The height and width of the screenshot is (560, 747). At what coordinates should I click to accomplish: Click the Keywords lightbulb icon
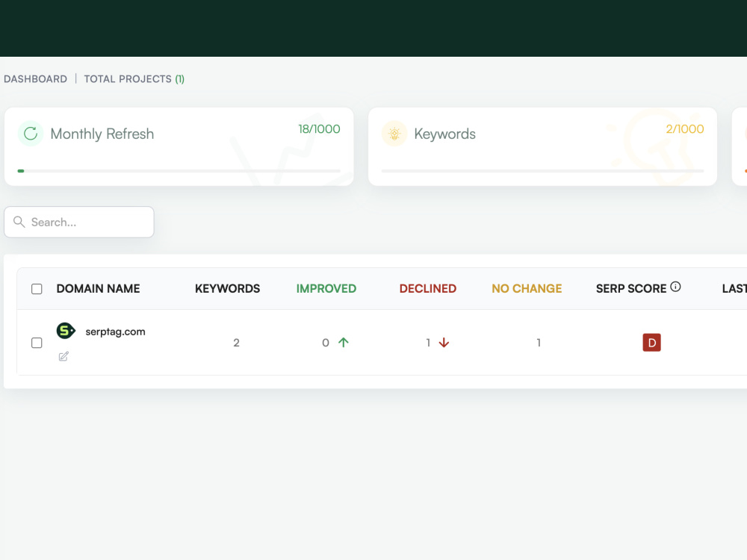(x=394, y=134)
